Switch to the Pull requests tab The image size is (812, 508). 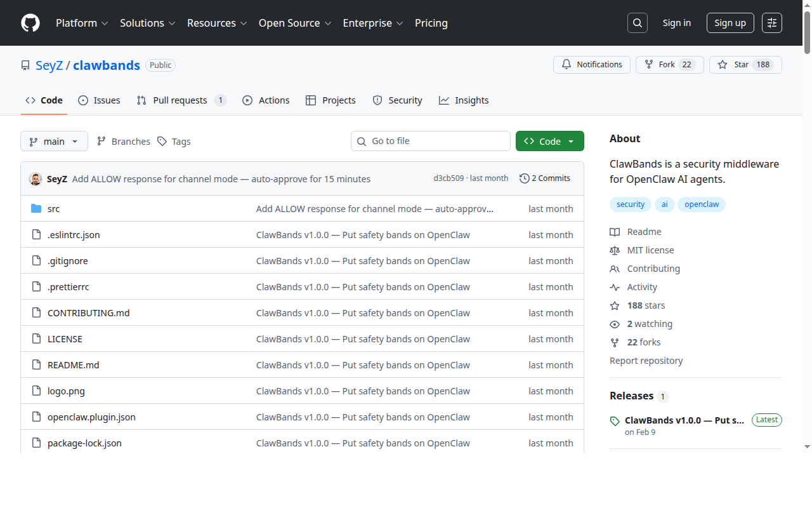pos(181,100)
